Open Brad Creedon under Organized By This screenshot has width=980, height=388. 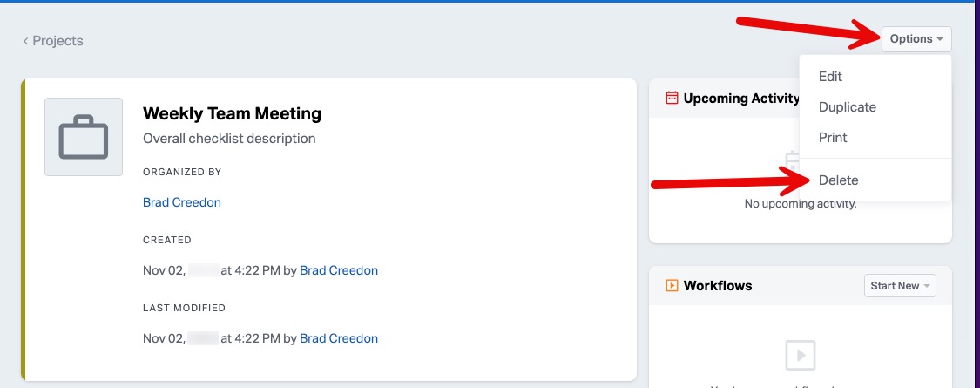[182, 202]
